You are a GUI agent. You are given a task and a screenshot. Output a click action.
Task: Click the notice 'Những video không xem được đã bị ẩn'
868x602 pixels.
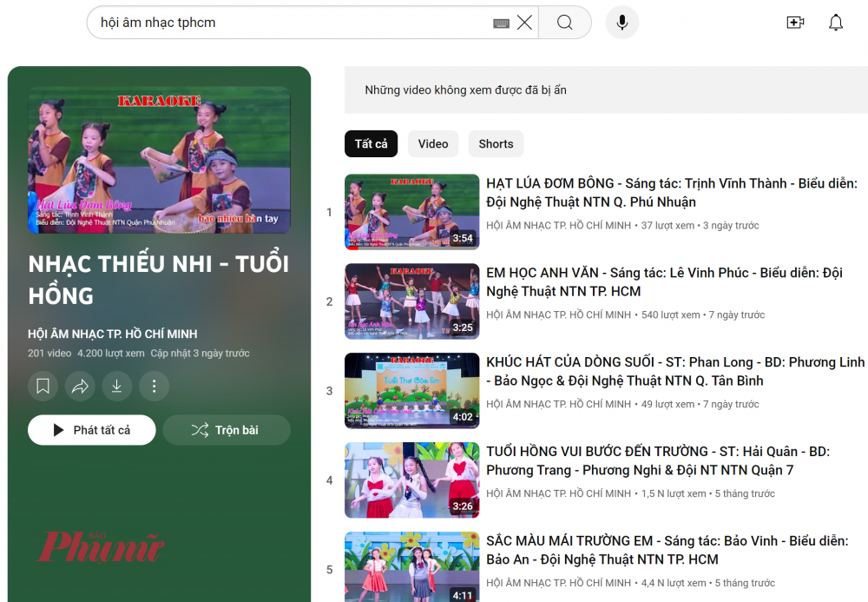[465, 89]
